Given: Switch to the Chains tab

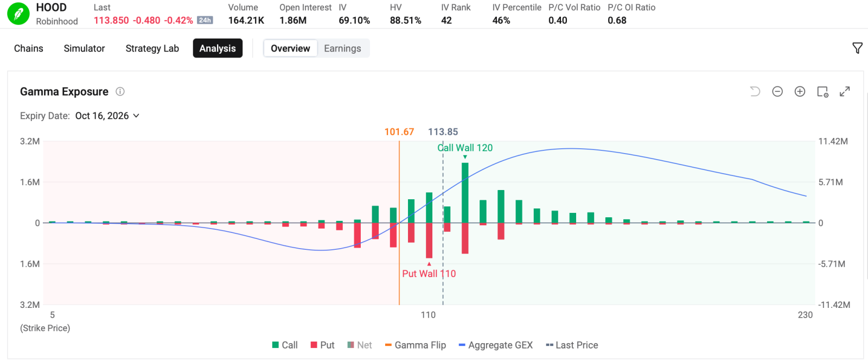Looking at the screenshot, I should pos(29,48).
